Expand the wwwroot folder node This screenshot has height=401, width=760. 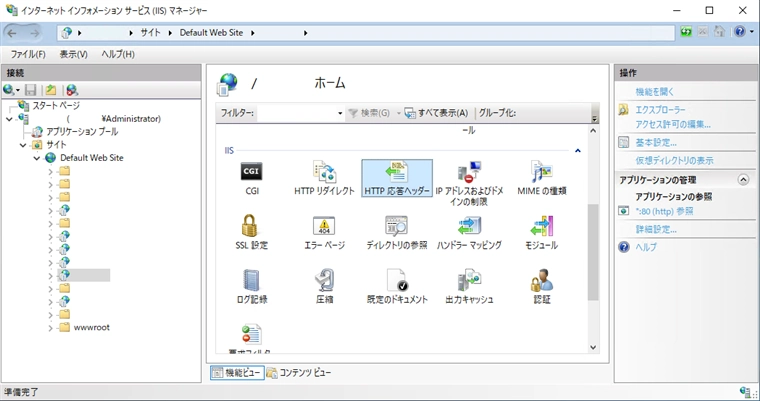(50, 328)
